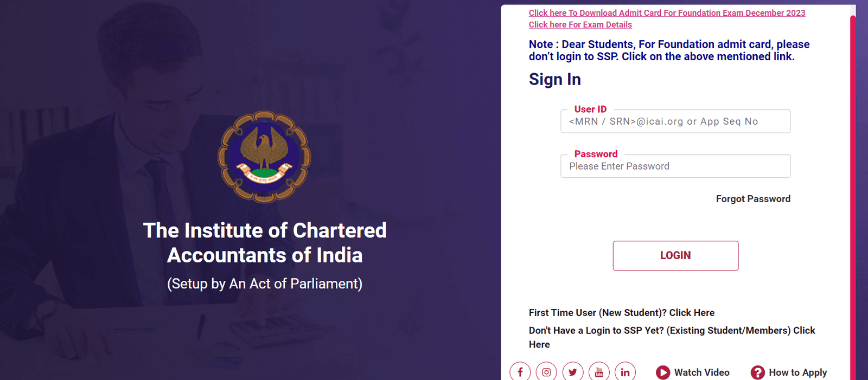Screen dimensions: 868x380
Task: Click the Sign In heading
Action: tap(554, 80)
